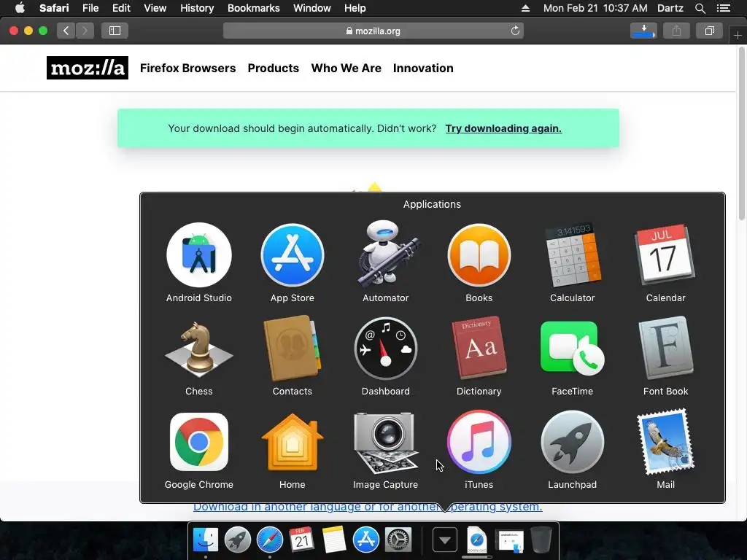The height and width of the screenshot is (560, 747).
Task: Open the Edit menu
Action: [x=121, y=8]
